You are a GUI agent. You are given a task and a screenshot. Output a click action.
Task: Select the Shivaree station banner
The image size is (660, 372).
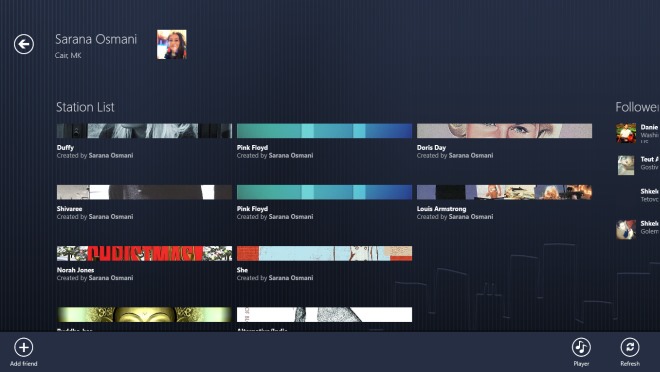[x=144, y=192]
